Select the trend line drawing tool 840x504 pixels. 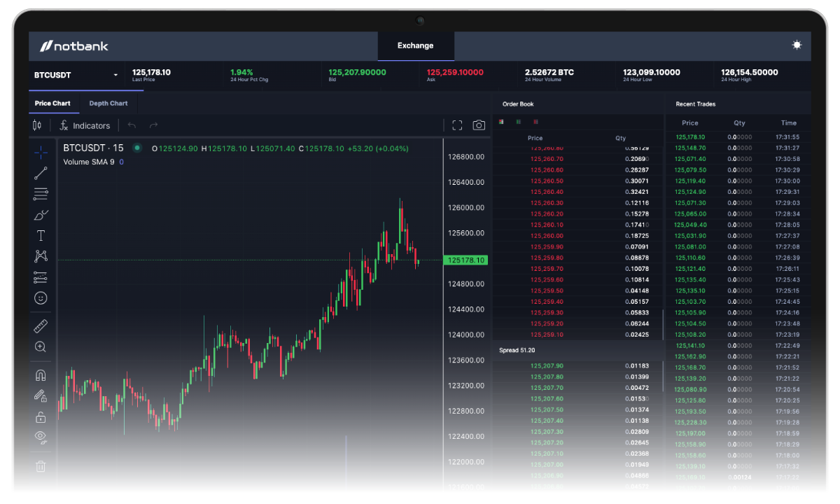[41, 174]
